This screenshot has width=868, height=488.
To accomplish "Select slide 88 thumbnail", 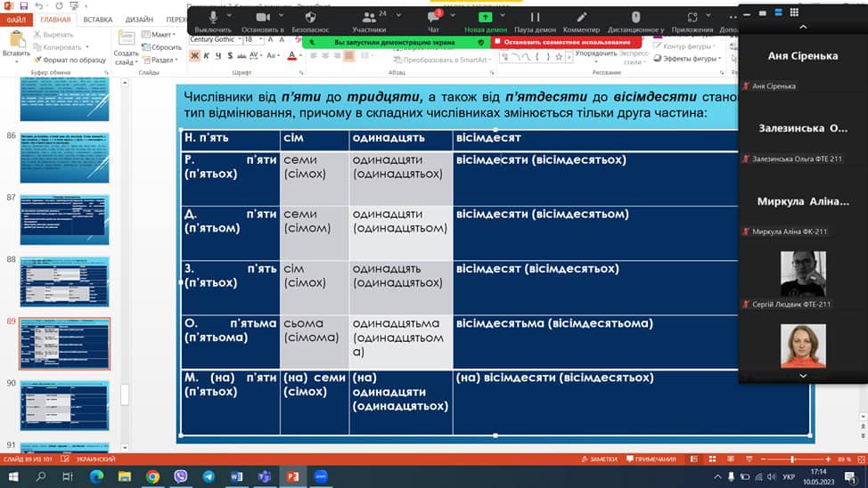I will click(64, 281).
